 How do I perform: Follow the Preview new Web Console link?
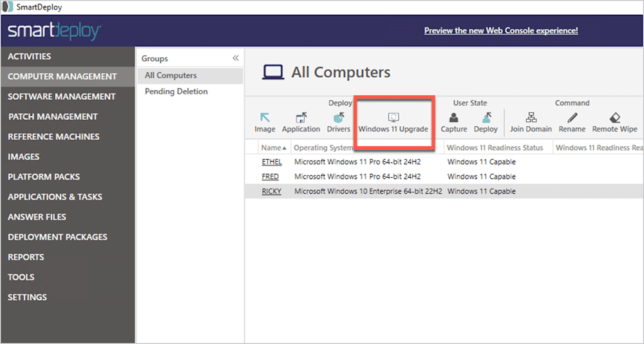point(501,31)
